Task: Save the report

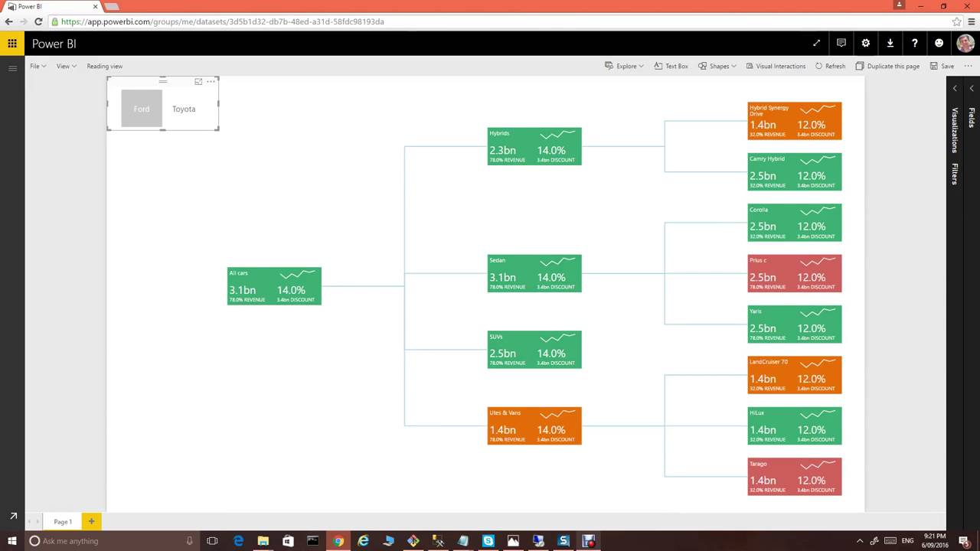Action: click(942, 67)
